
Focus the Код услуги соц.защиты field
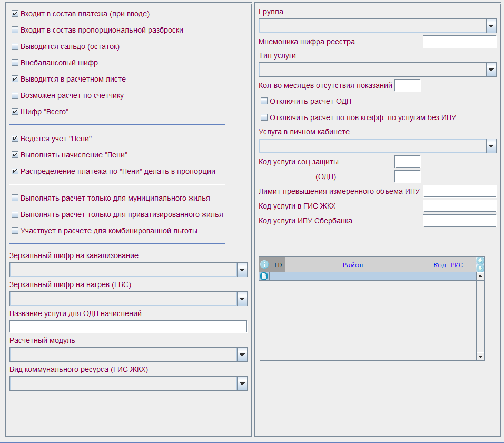407,161
